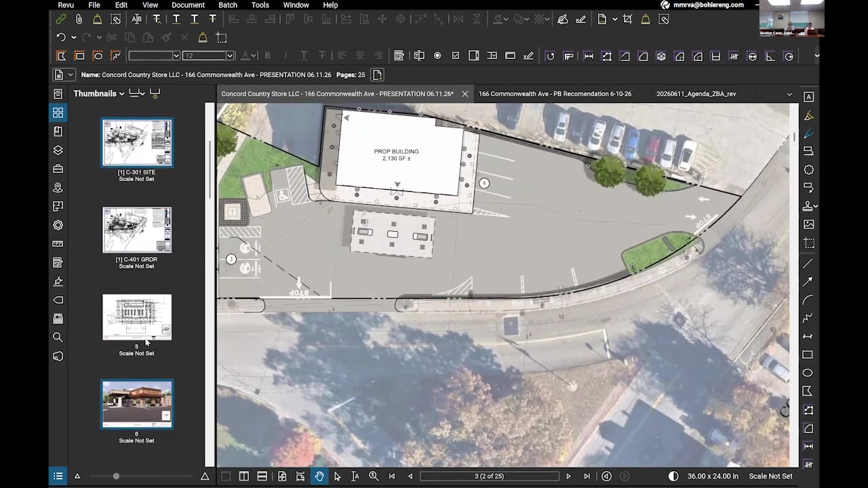
Task: Open the Measurements ruler panel
Action: tap(58, 243)
